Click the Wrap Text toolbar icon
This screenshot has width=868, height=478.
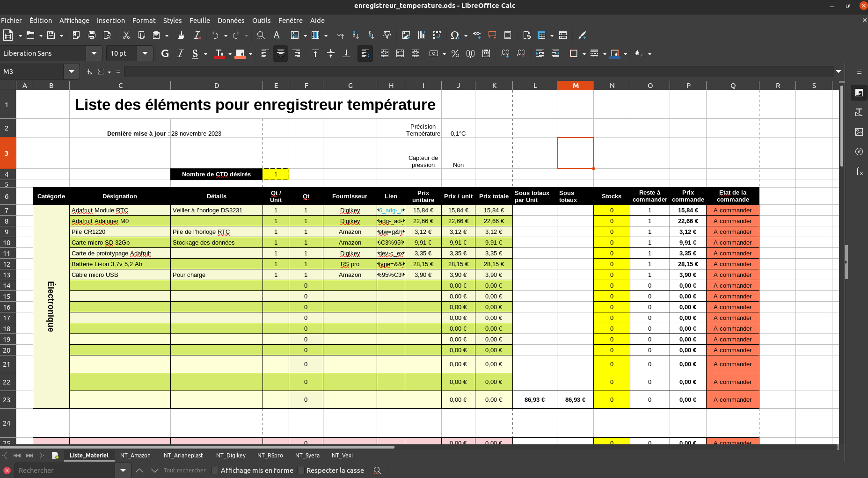click(x=365, y=53)
